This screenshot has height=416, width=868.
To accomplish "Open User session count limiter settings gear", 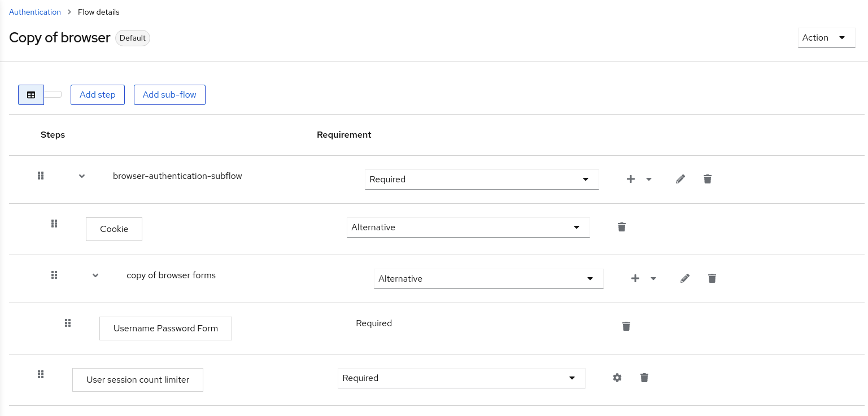I will (617, 378).
